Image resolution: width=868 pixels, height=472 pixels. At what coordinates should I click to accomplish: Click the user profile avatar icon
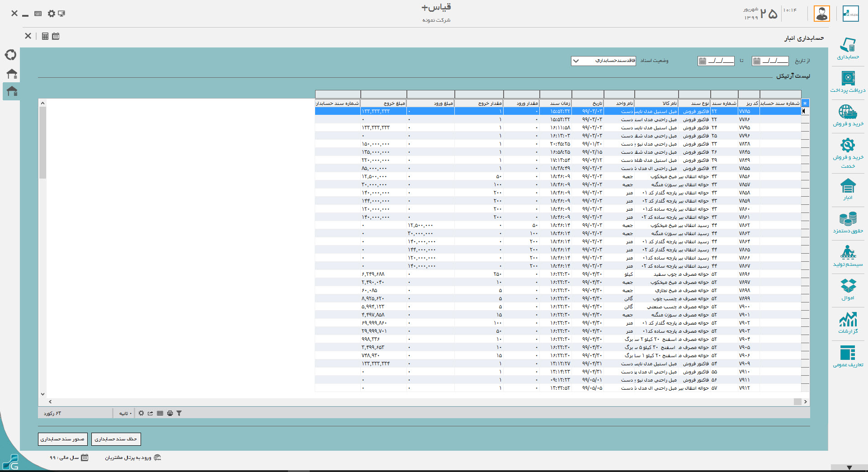[x=822, y=14]
